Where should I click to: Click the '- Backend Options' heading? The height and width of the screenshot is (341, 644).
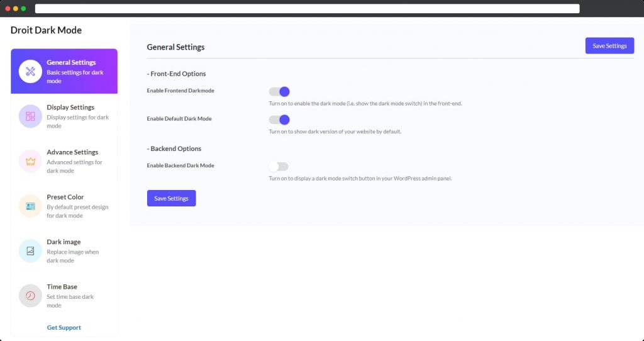coord(174,148)
